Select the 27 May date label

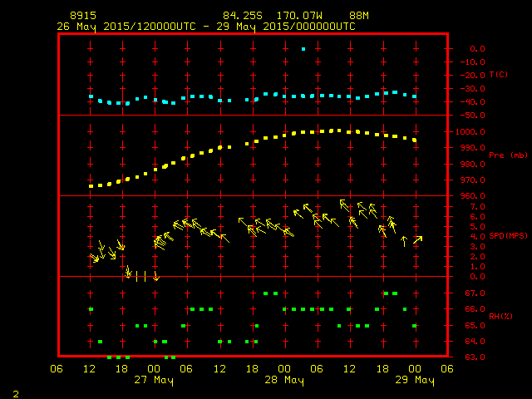coord(154,380)
